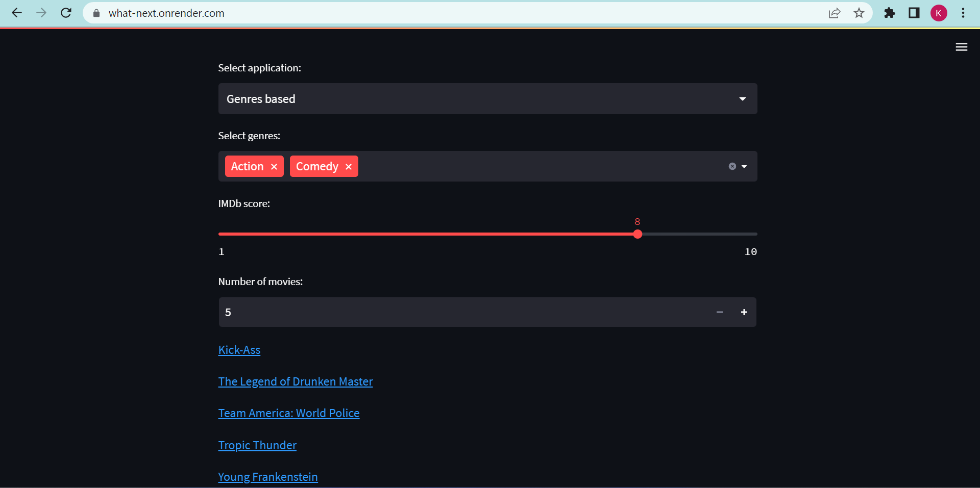Remove the Comedy genre chip
This screenshot has height=488, width=980.
coord(348,167)
